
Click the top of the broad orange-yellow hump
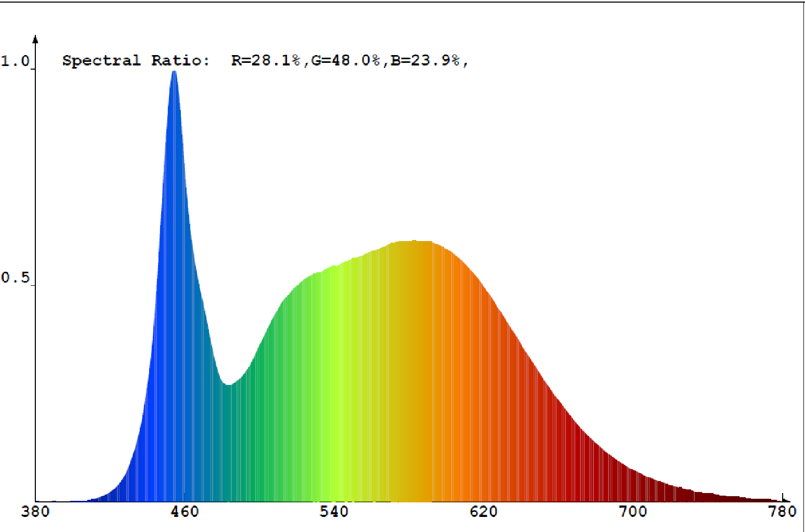(x=414, y=242)
